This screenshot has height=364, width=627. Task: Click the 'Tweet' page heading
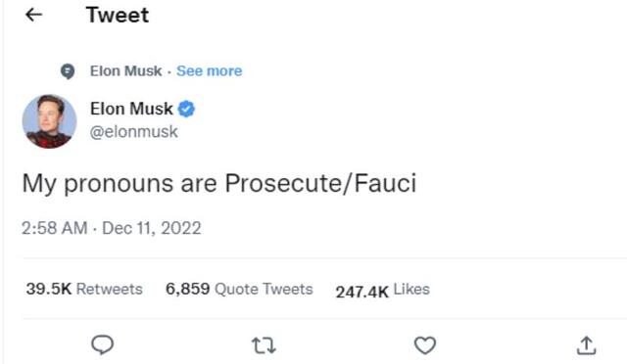[x=118, y=16]
